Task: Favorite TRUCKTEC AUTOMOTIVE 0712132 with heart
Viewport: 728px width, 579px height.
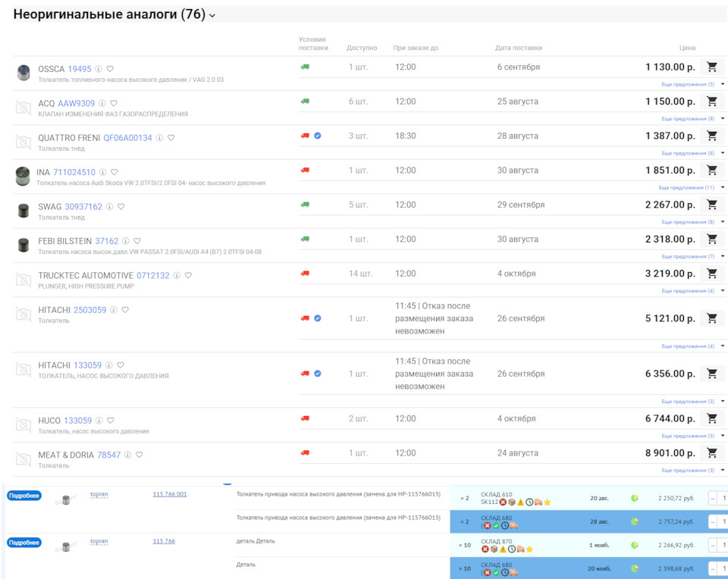Action: pyautogui.click(x=189, y=275)
